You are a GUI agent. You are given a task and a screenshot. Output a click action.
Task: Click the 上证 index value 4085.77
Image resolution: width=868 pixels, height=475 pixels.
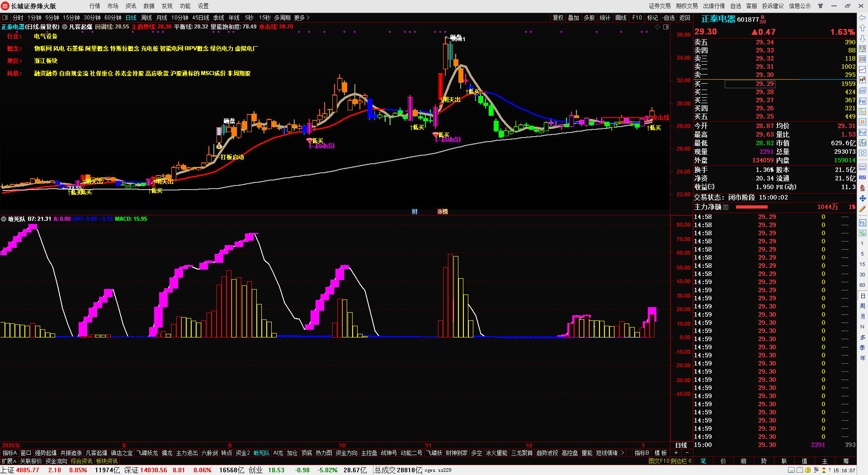(28, 470)
